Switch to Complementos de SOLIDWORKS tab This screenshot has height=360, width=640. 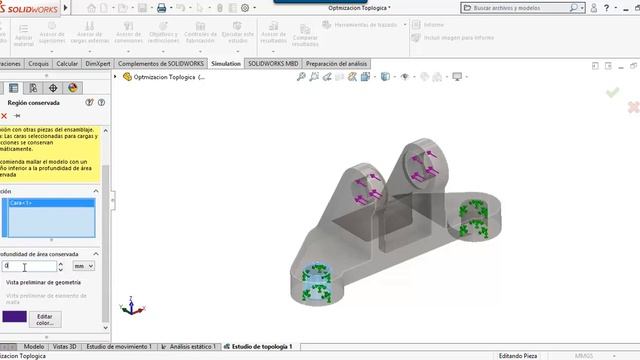coord(161,64)
